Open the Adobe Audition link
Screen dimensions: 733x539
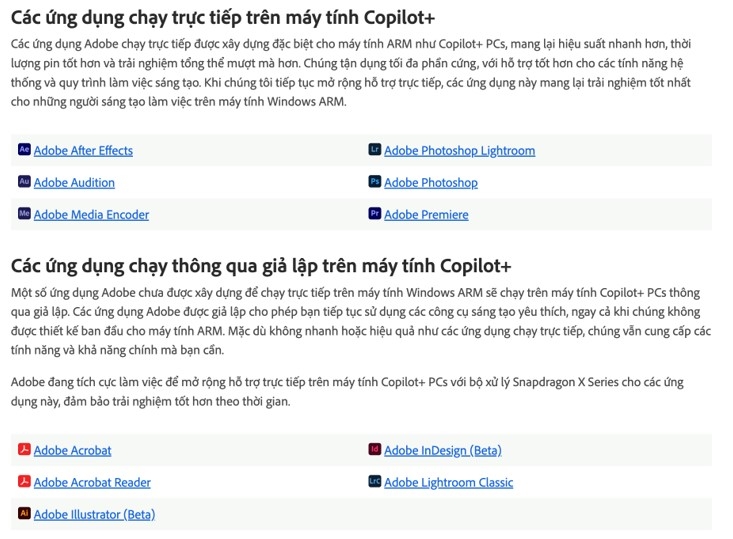74,183
